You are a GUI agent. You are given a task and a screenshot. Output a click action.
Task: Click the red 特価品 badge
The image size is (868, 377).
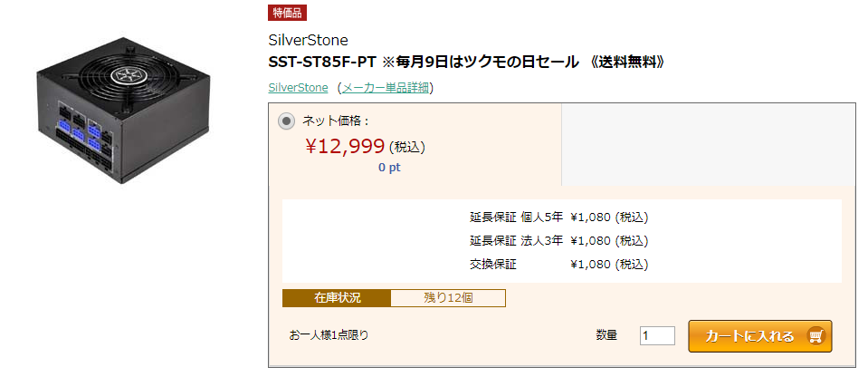click(x=288, y=13)
